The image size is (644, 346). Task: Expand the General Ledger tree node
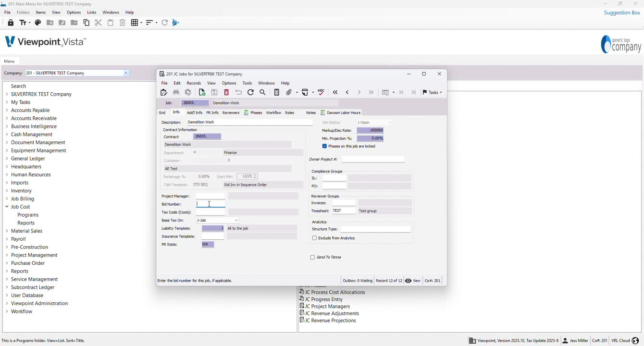point(7,159)
